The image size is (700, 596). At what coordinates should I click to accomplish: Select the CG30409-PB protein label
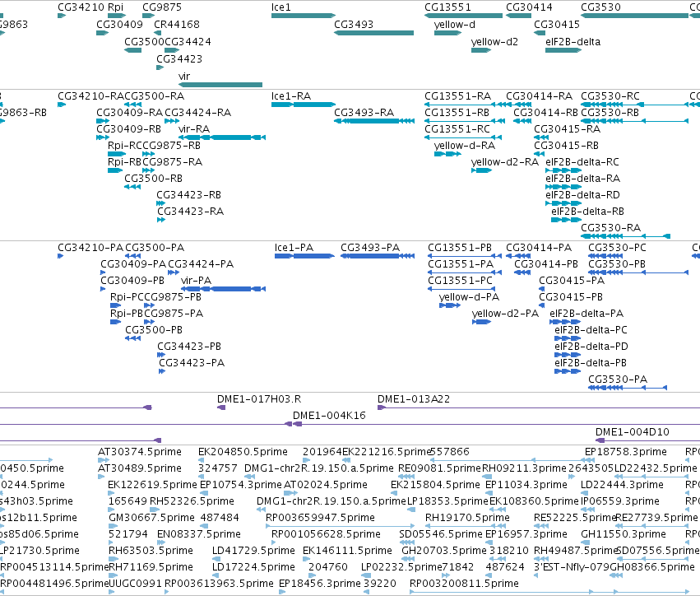(132, 281)
